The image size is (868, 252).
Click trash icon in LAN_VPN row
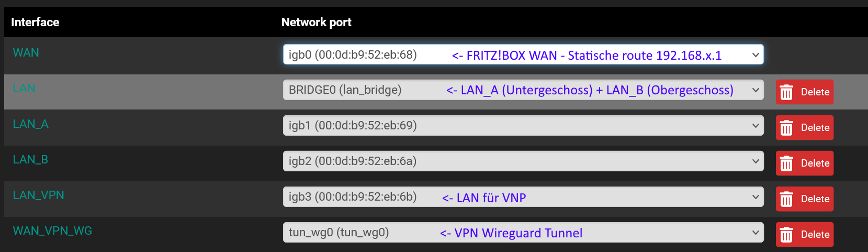786,199
